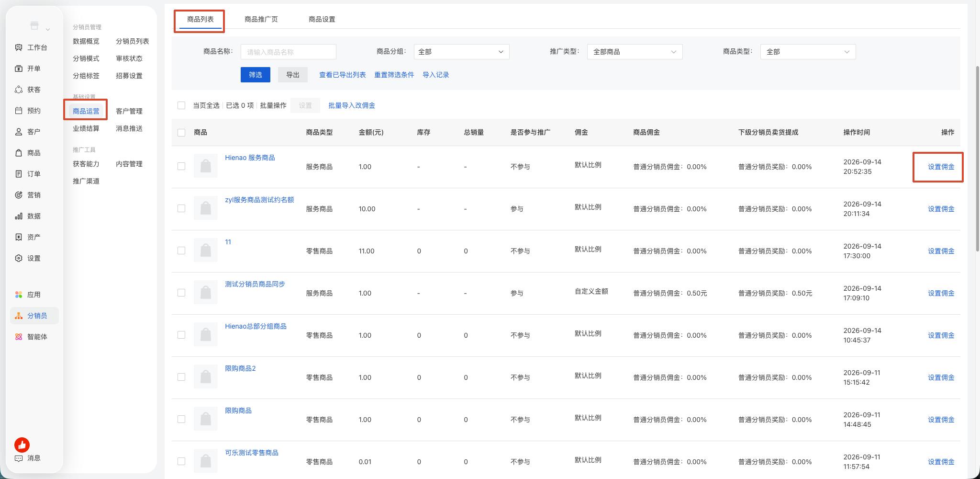Image resolution: width=980 pixels, height=479 pixels.
Task: Click the 消息 message icon
Action: click(19, 458)
